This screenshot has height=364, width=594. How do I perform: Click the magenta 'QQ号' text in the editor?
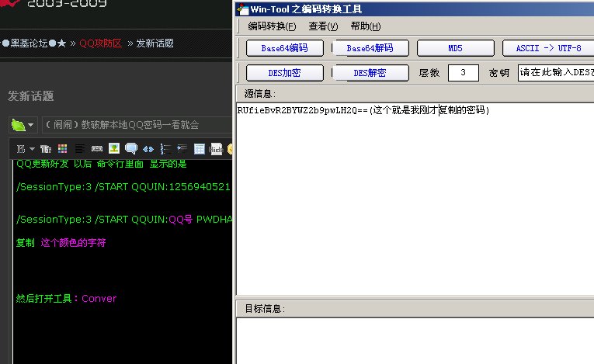coord(181,220)
